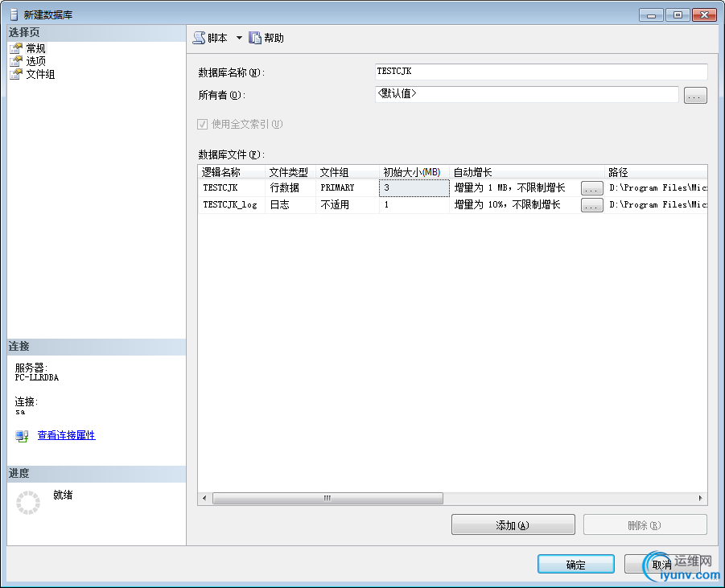
Task: Open owner picker via the ... button
Action: pos(694,95)
